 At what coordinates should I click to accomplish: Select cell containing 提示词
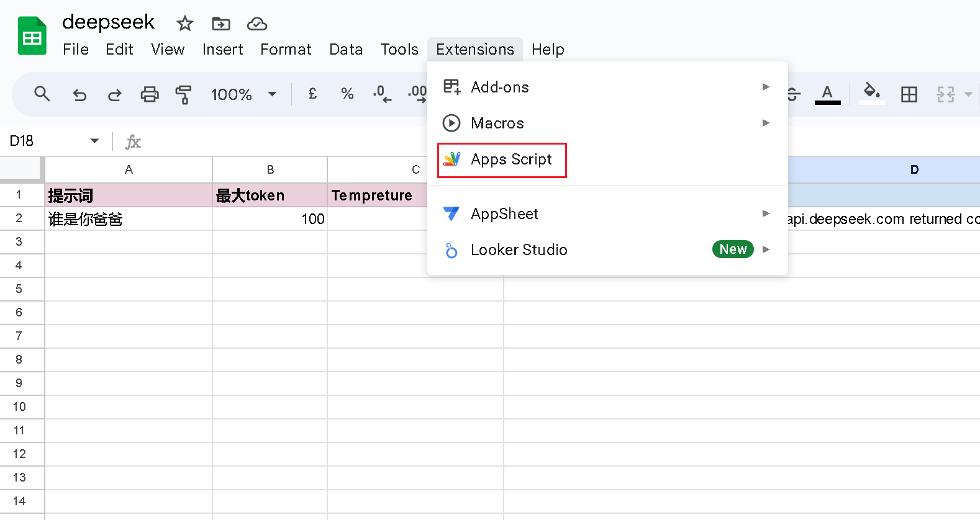[x=129, y=195]
